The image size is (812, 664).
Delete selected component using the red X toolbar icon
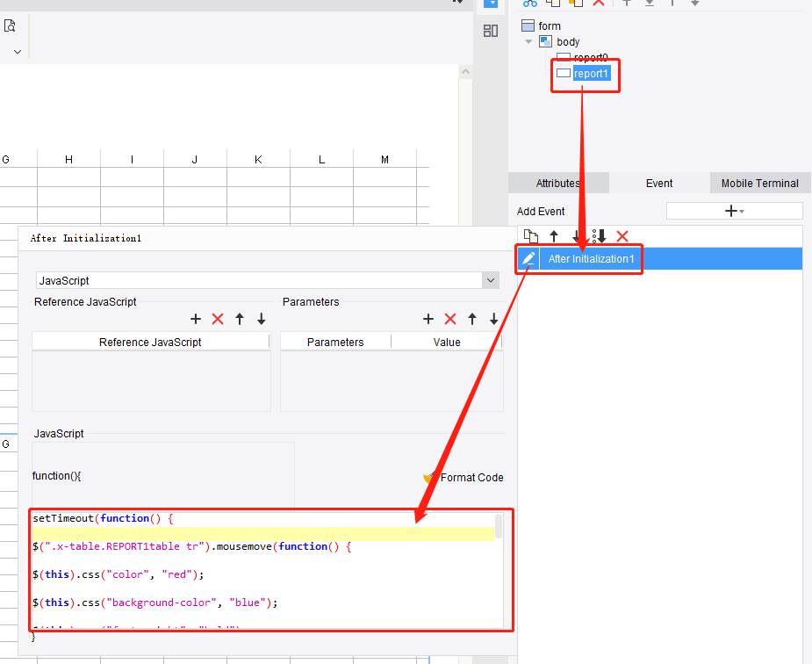(x=600, y=4)
